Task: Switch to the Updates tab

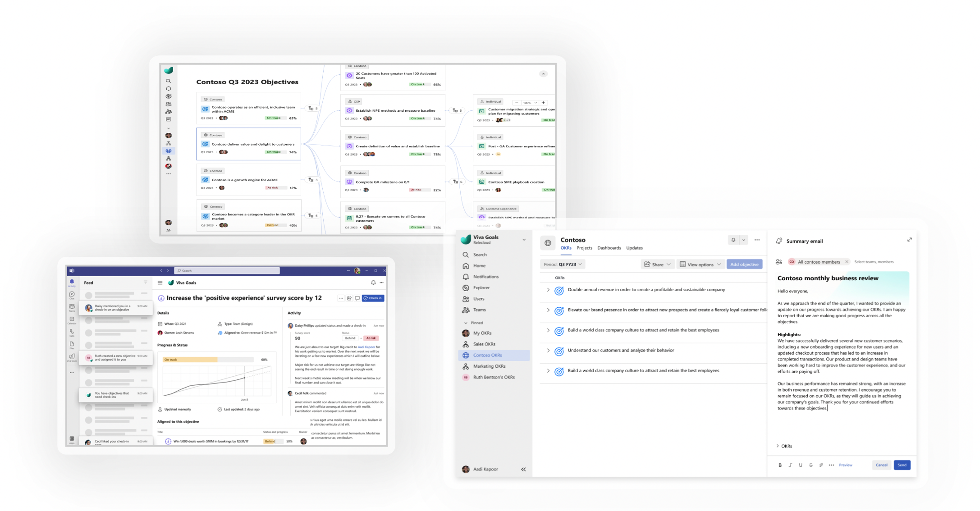Action: pyautogui.click(x=634, y=248)
